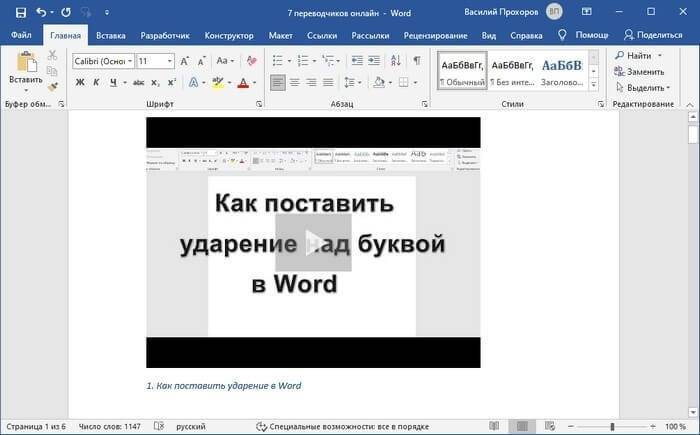Image resolution: width=700 pixels, height=435 pixels.
Task: Start a bulleted list
Action: (x=278, y=60)
